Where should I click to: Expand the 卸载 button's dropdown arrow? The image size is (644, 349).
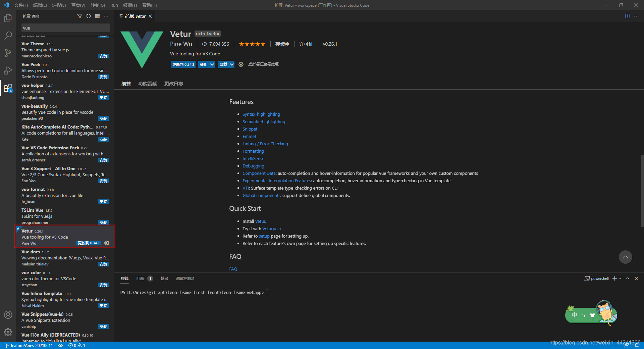point(231,64)
